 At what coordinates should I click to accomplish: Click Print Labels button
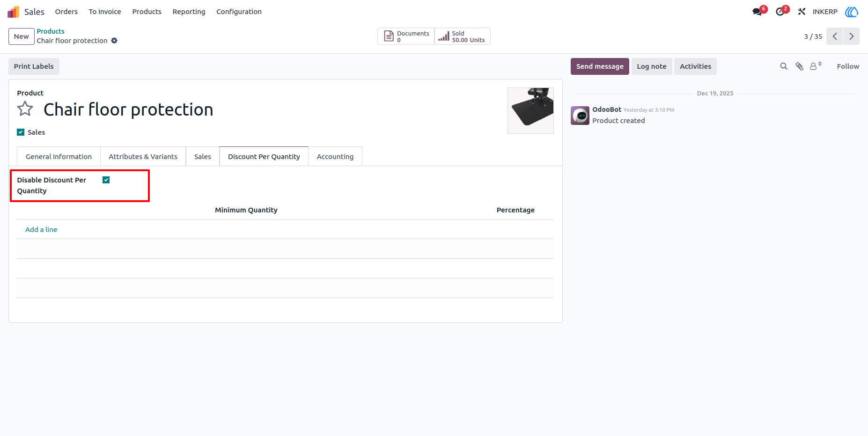(x=34, y=66)
